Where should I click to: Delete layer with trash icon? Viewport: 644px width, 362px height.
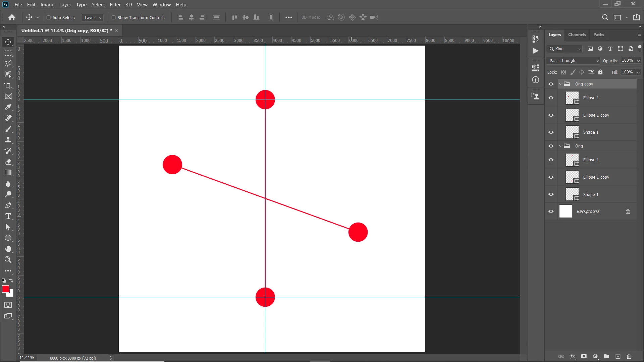(629, 356)
